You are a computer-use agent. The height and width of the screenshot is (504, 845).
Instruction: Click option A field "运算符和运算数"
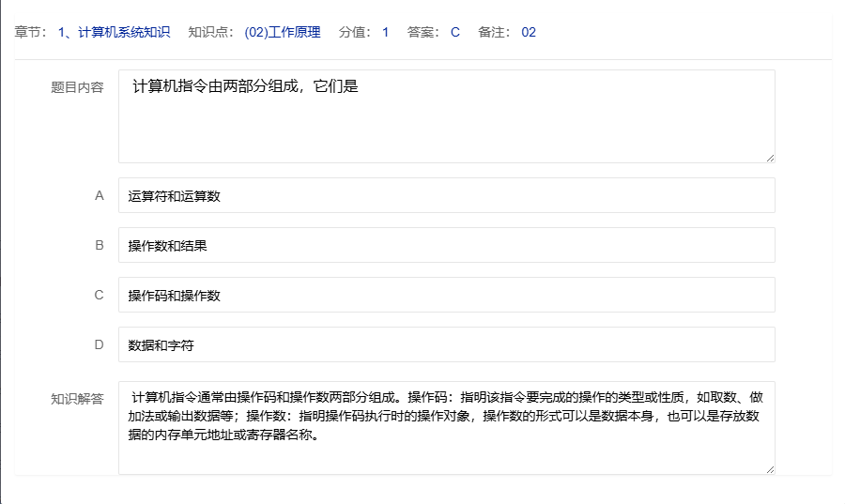point(446,195)
